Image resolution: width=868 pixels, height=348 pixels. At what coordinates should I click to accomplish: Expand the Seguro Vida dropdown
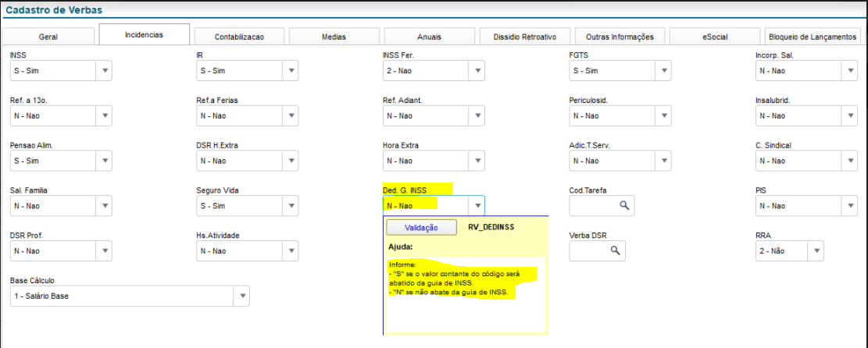(291, 206)
